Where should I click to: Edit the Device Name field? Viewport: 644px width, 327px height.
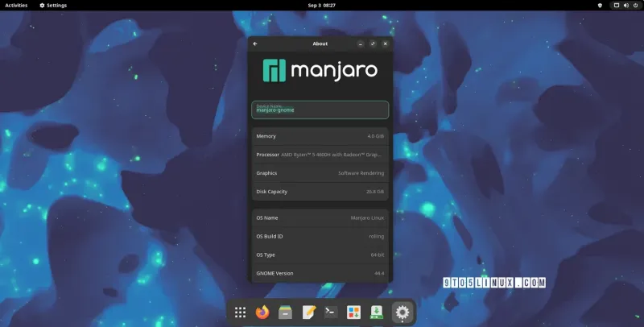pos(320,110)
